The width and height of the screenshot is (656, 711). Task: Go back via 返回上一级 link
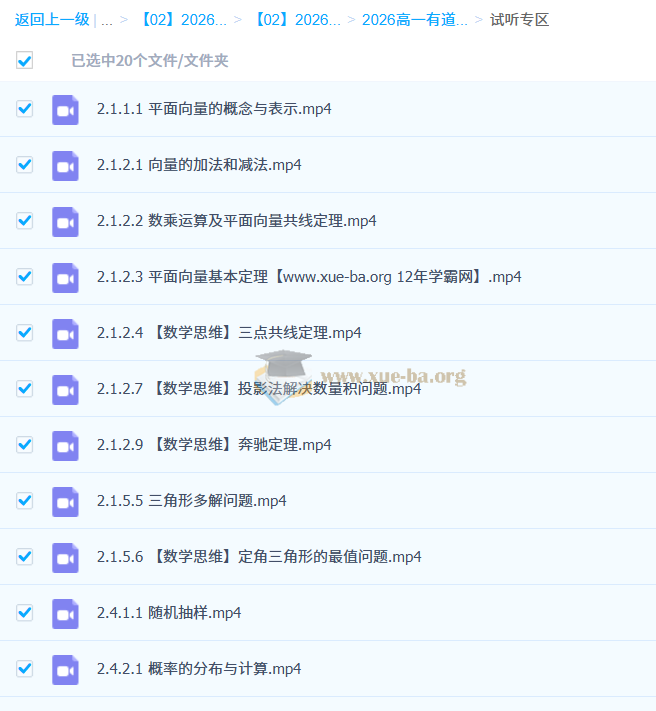coord(52,20)
